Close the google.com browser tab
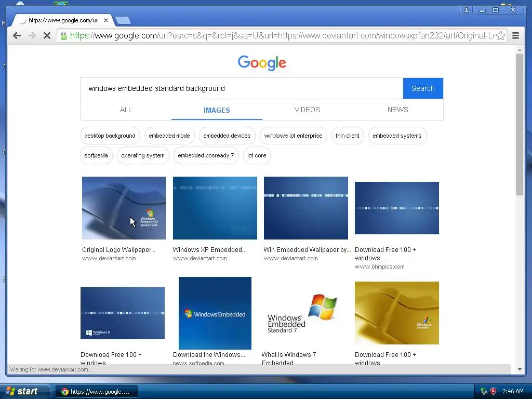This screenshot has width=532, height=399. [x=106, y=20]
